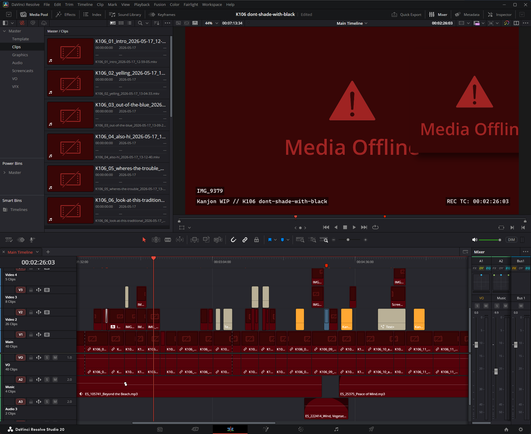This screenshot has height=434, width=531.
Task: Select the arrow Selection Mode tool
Action: point(144,240)
